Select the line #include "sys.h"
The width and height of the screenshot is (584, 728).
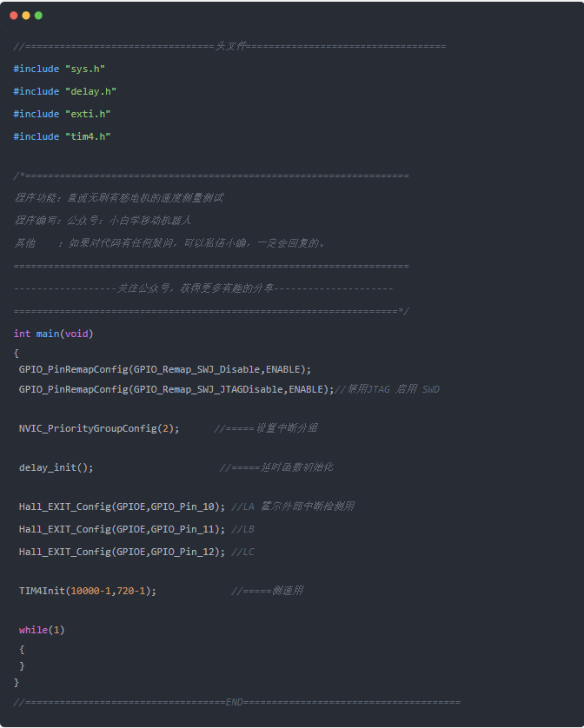[59, 69]
